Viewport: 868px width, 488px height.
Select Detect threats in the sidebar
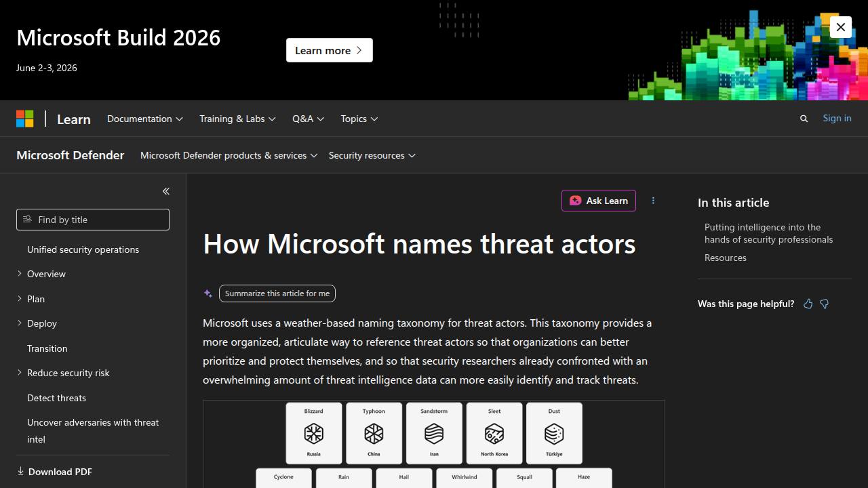[56, 398]
